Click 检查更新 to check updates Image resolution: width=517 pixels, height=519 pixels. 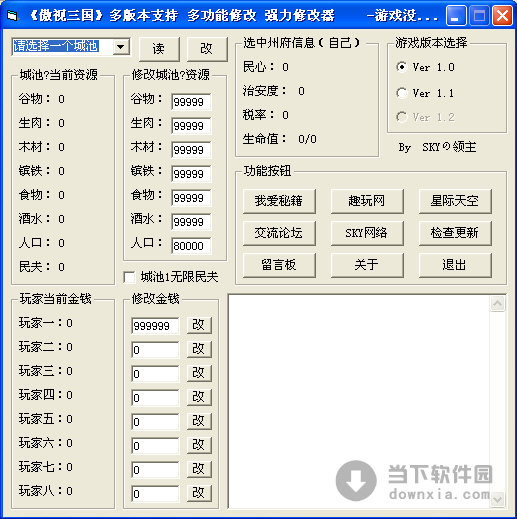[455, 233]
